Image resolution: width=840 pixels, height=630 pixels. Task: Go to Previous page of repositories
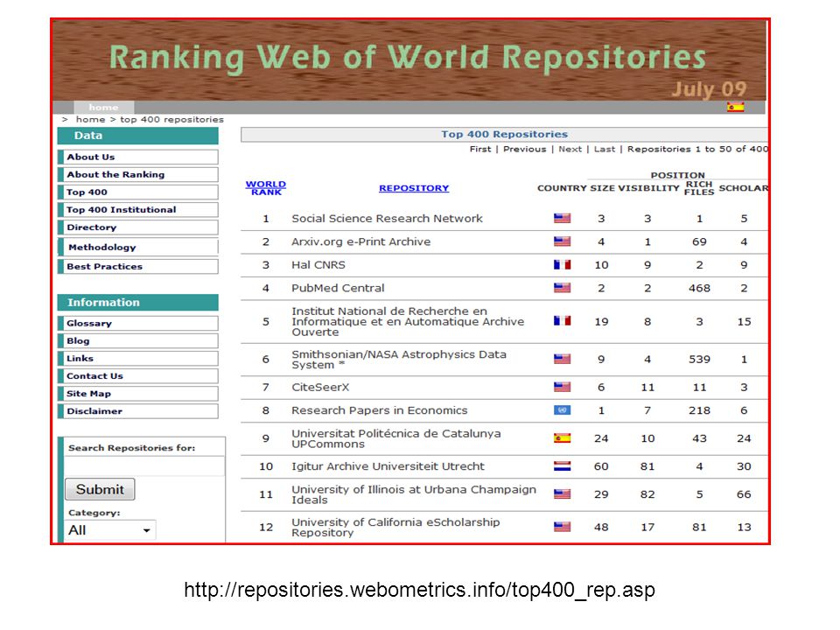click(524, 149)
